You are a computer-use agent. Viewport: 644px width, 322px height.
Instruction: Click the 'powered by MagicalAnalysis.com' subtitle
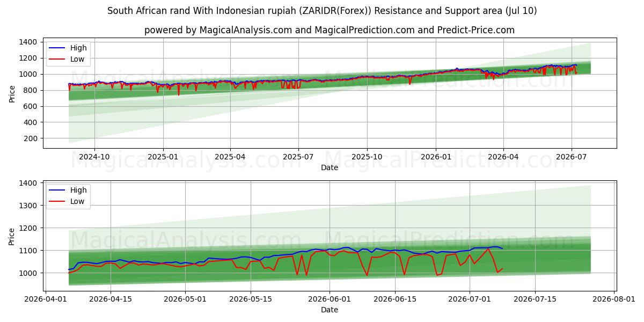(330, 30)
